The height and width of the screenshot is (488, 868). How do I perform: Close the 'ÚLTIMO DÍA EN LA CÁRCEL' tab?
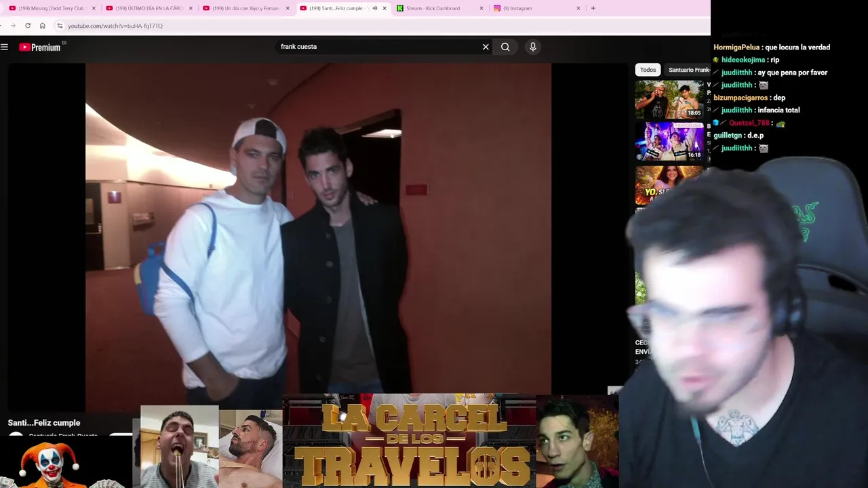coord(191,8)
